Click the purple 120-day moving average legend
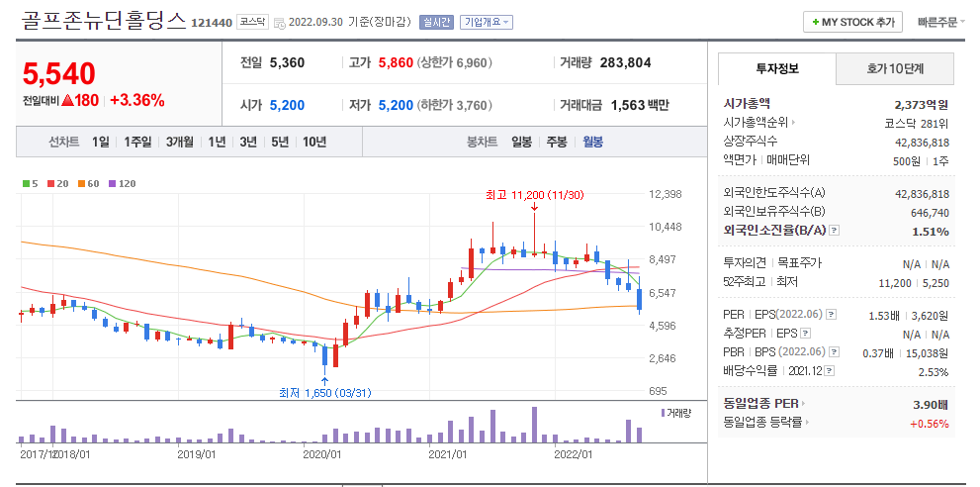Image resolution: width=980 pixels, height=487 pixels. pyautogui.click(x=122, y=184)
